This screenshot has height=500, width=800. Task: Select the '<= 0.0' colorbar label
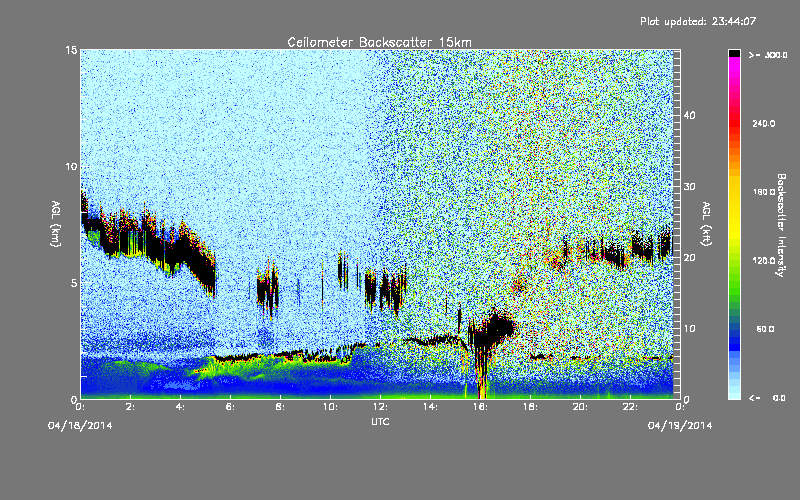pos(767,398)
